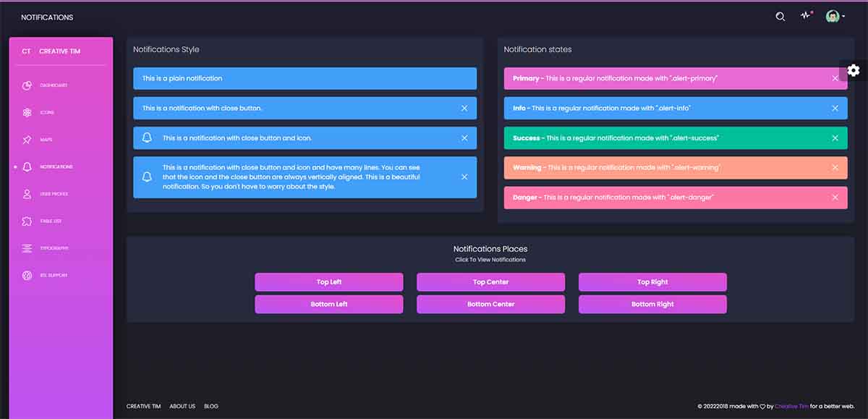The image size is (868, 419).
Task: Trigger the Top Left notification
Action: (x=329, y=282)
